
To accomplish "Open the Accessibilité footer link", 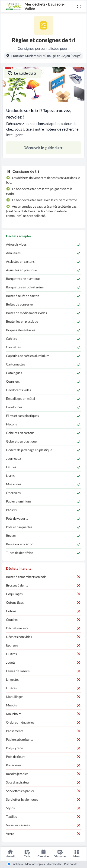I will pos(55,864).
